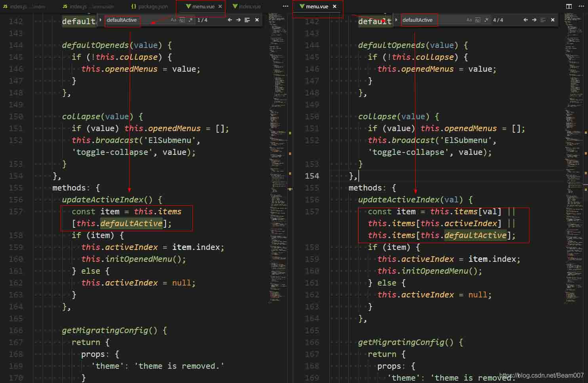This screenshot has width=588, height=383.
Task: Close the menu.vue tab in right pane
Action: (x=335, y=6)
